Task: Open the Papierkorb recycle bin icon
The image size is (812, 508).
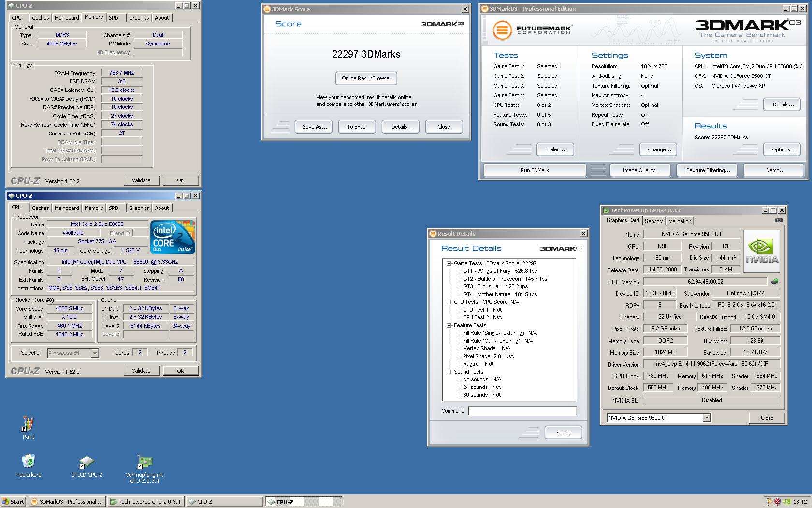Action: pos(28,462)
